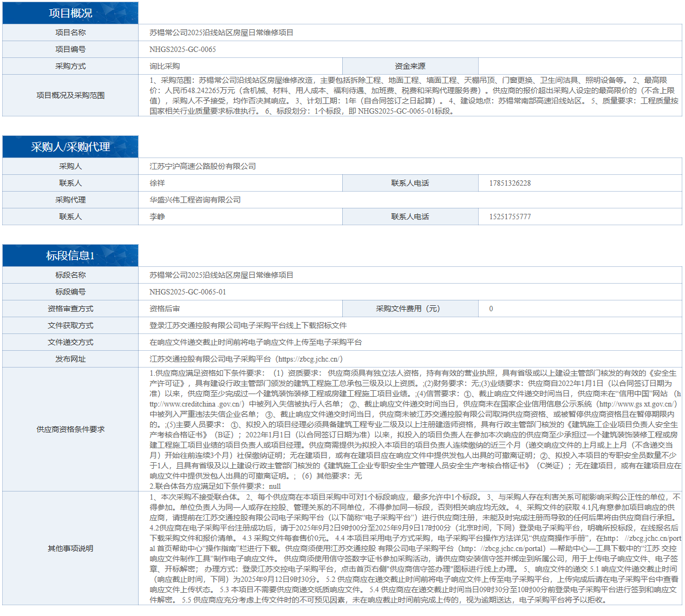Click contact name 李峥
This screenshot has width=685, height=616.
pyautogui.click(x=157, y=217)
